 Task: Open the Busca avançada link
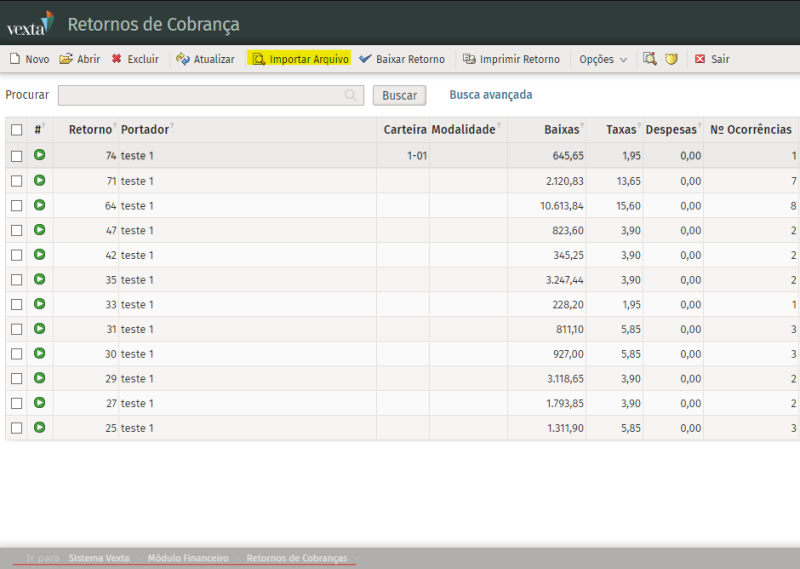click(490, 95)
